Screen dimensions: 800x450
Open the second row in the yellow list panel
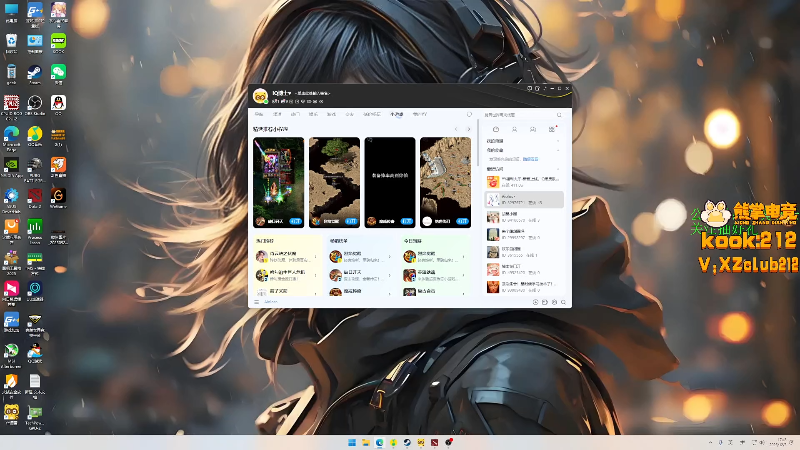(287, 276)
